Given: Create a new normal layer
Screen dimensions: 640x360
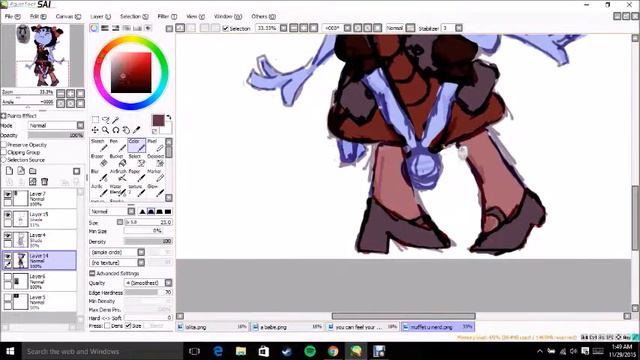Looking at the screenshot, I should [10, 171].
